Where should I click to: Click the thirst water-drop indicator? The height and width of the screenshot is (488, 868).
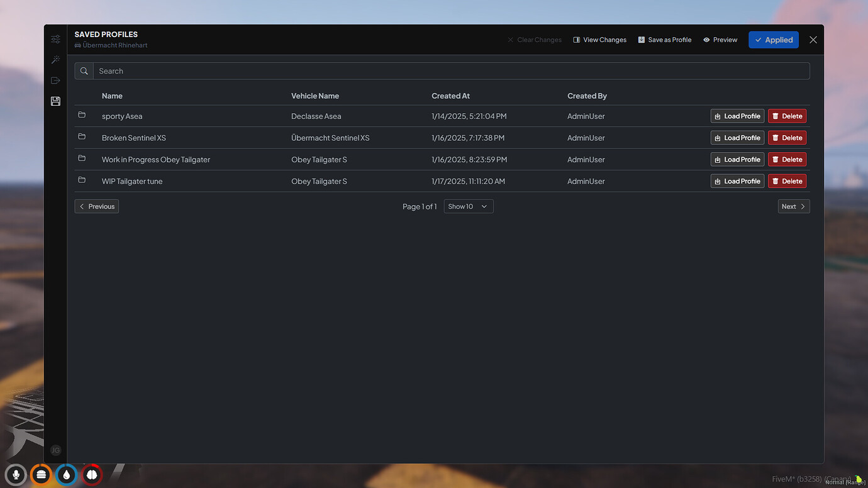click(x=66, y=475)
